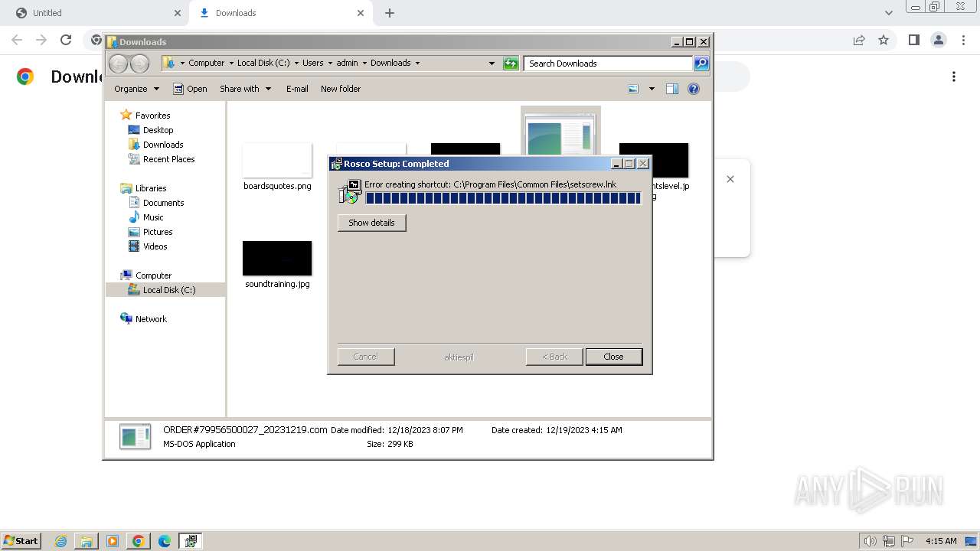The image size is (980, 551).
Task: Select Computer in navigation pane
Action: click(x=153, y=275)
